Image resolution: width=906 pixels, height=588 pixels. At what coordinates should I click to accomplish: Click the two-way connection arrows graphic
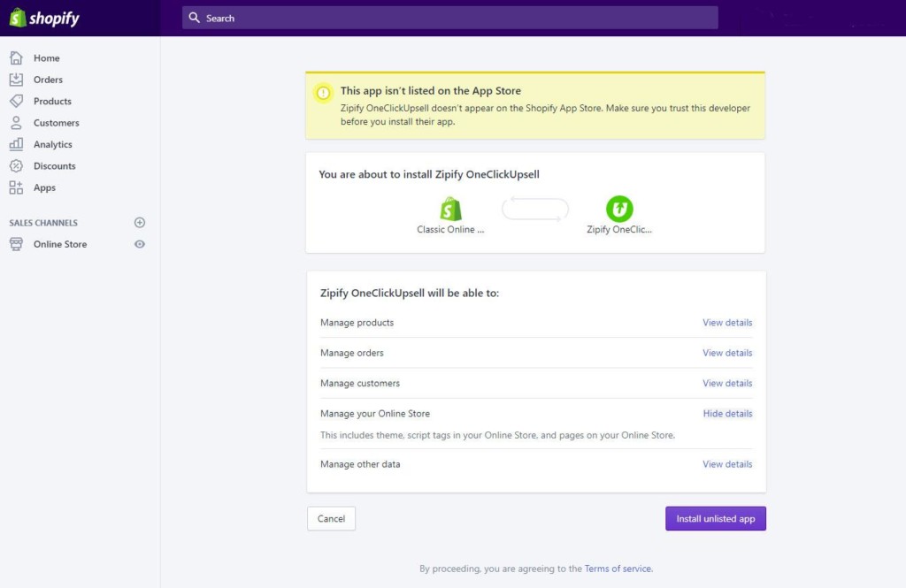[535, 209]
